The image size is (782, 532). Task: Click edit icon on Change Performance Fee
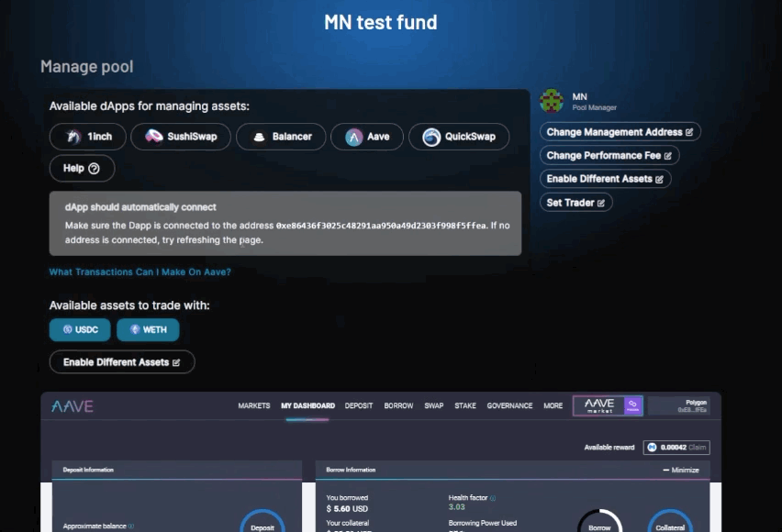[x=668, y=156]
